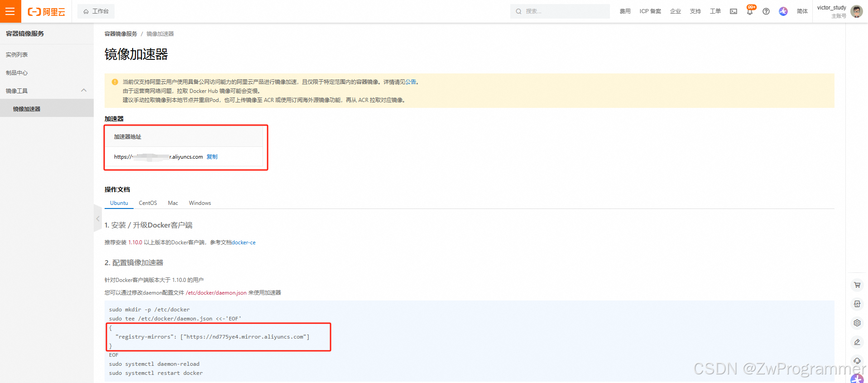Click the user avatar picture
The image size is (868, 383).
point(857,11)
